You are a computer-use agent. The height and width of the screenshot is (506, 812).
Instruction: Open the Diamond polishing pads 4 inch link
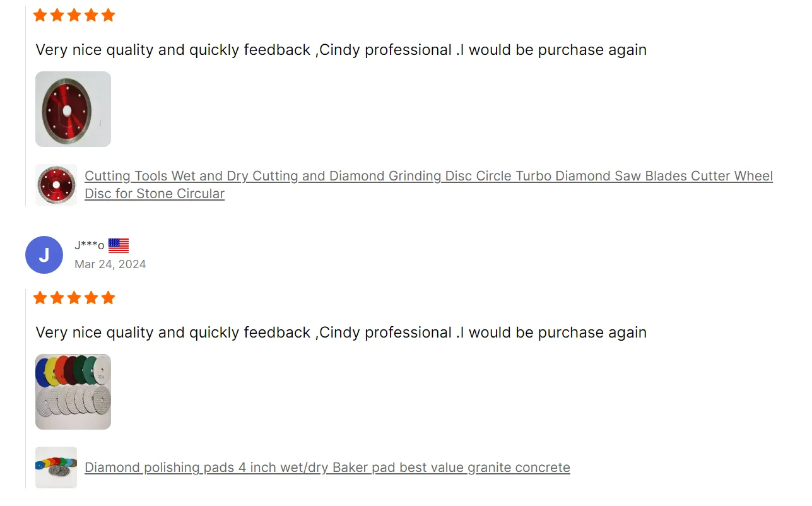[x=327, y=468]
